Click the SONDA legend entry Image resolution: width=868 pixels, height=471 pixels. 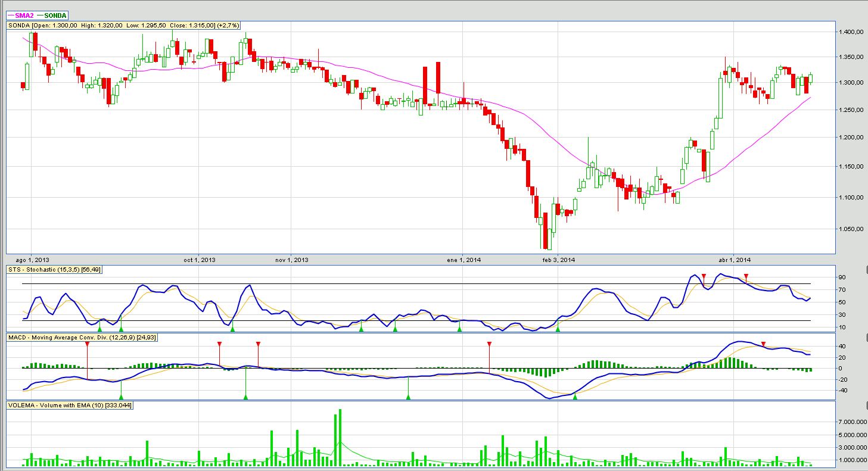coord(54,15)
